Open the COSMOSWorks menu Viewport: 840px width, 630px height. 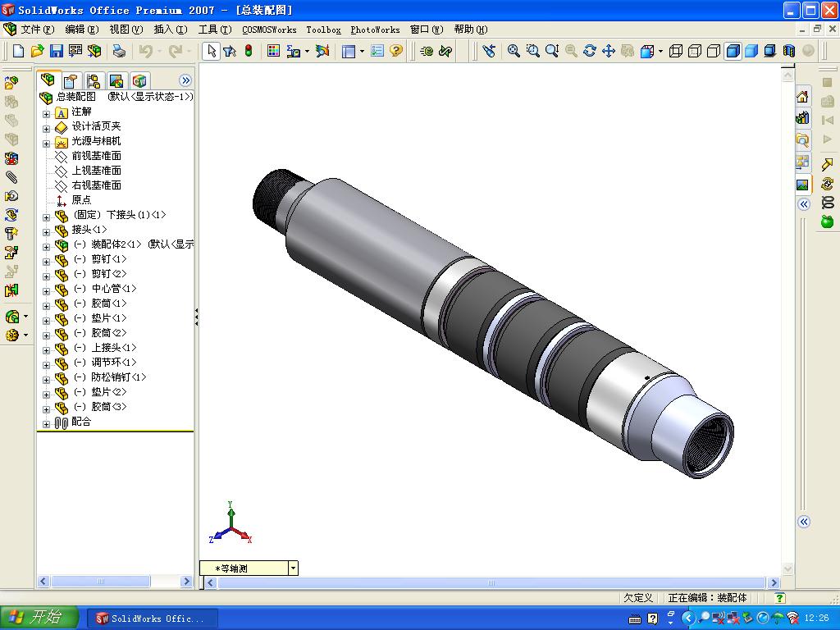point(269,30)
